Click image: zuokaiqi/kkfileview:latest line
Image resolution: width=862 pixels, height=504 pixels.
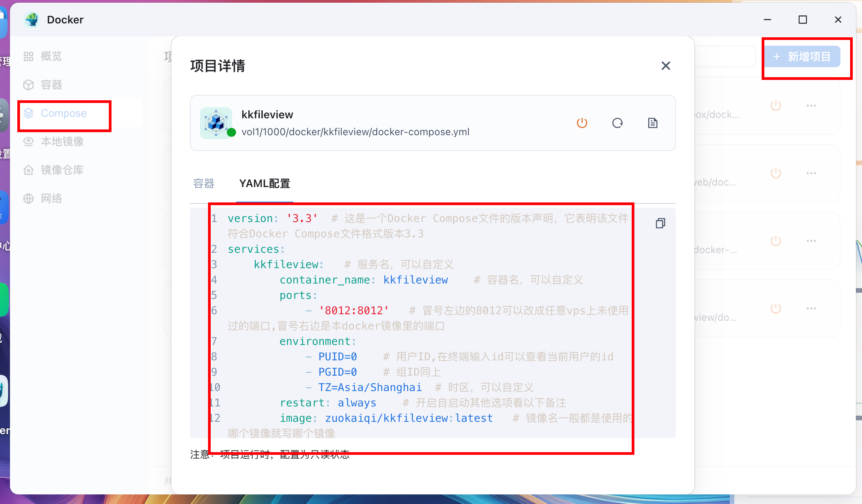tap(386, 418)
